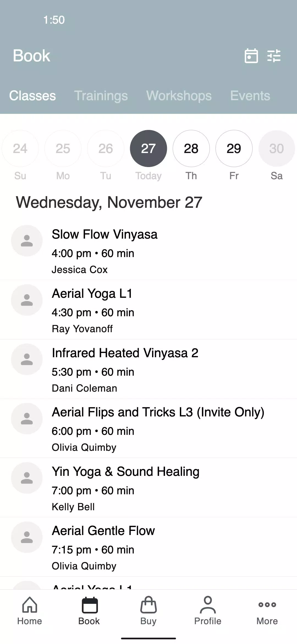Tap Kelly Bell instructor avatar
297x644 pixels.
coord(27,478)
